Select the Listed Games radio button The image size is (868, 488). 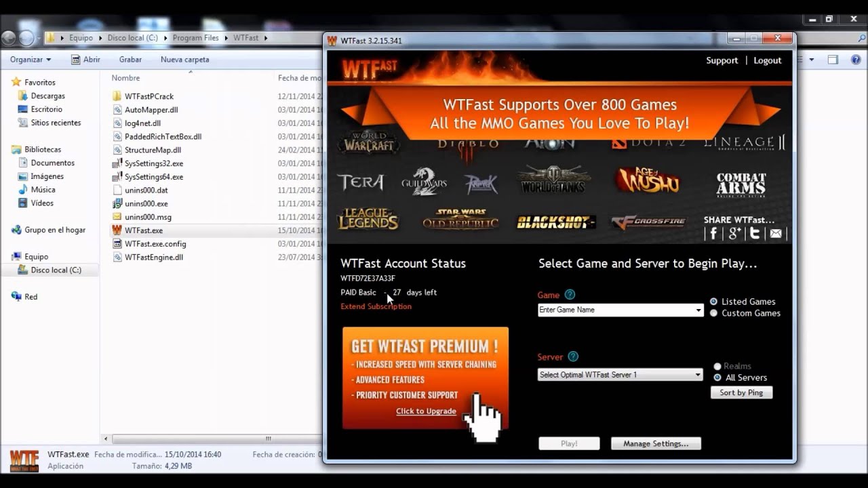pyautogui.click(x=713, y=302)
